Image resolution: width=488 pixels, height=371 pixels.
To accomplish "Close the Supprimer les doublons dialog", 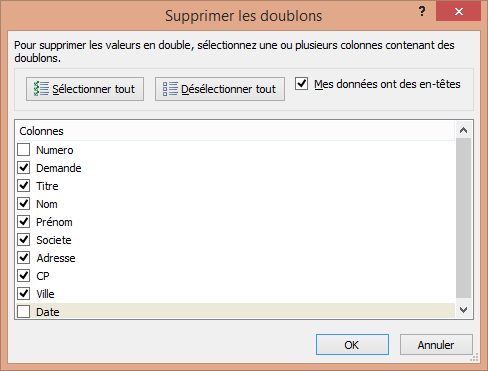I will click(x=458, y=11).
